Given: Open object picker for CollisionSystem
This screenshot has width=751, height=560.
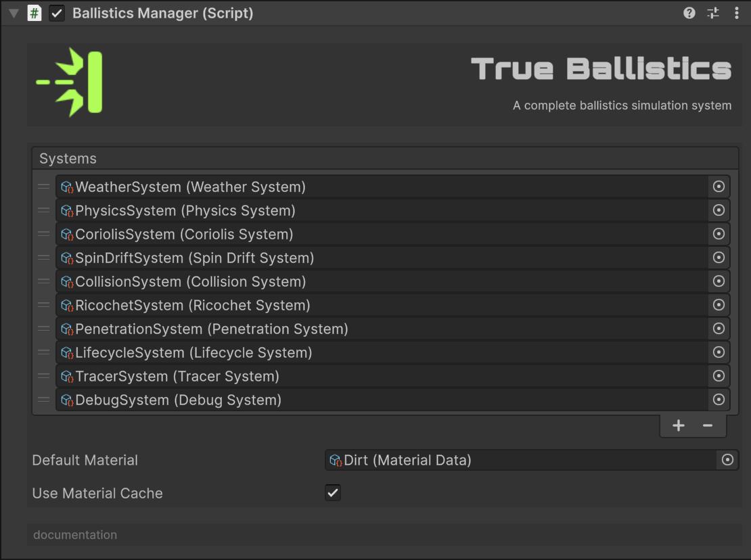Looking at the screenshot, I should pyautogui.click(x=719, y=281).
